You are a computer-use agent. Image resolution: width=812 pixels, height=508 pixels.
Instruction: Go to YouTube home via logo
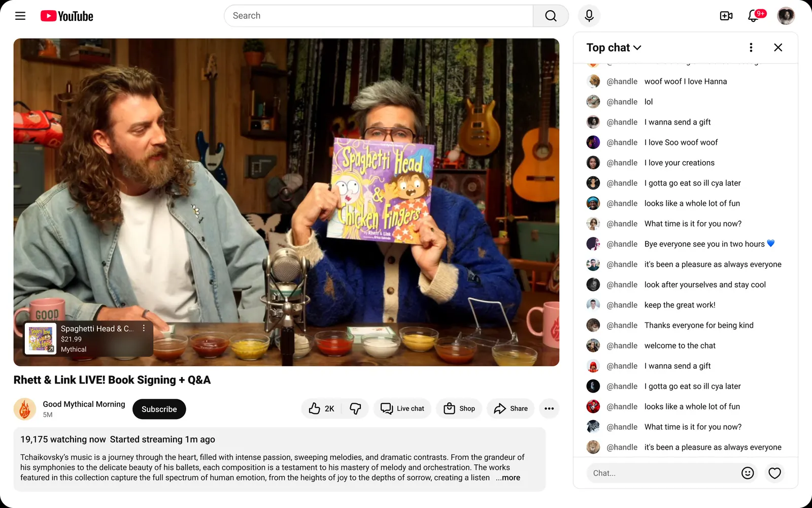[x=67, y=16]
